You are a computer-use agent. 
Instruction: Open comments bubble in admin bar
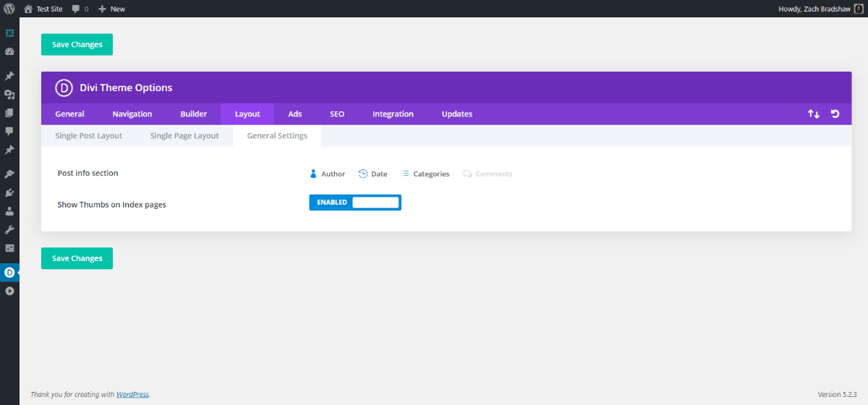pos(80,9)
